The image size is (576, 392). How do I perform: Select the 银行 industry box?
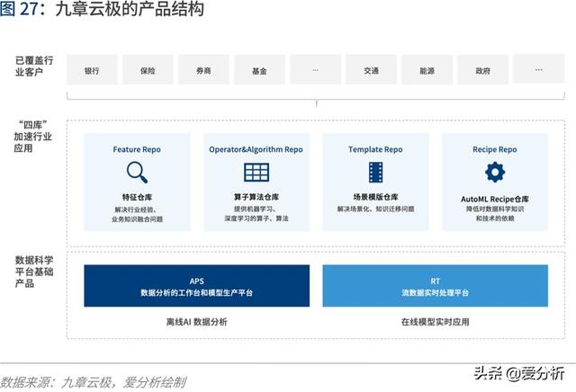tap(92, 70)
